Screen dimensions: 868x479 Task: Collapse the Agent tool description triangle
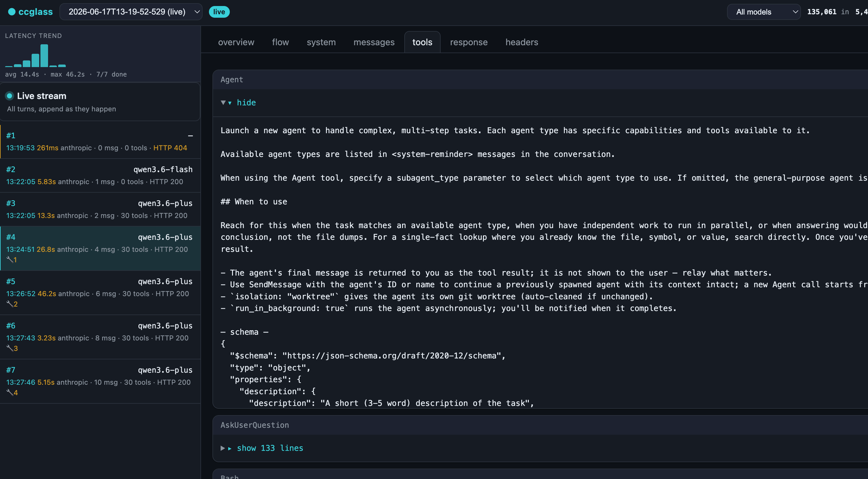coord(223,103)
